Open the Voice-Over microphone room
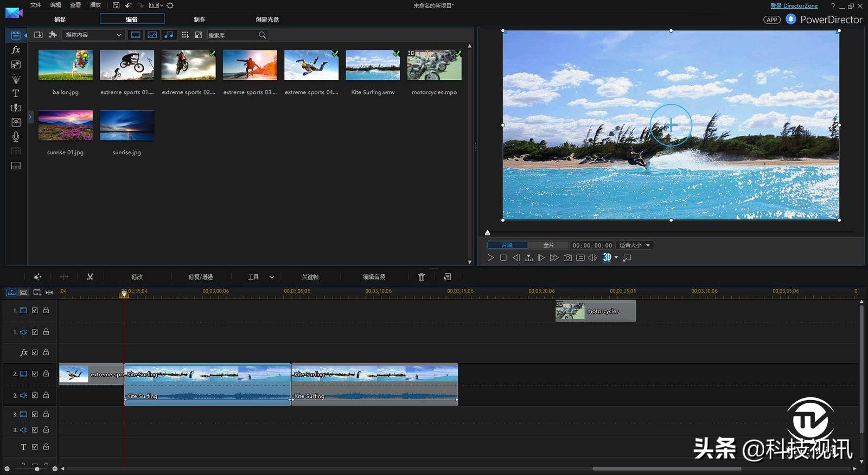 pyautogui.click(x=16, y=137)
